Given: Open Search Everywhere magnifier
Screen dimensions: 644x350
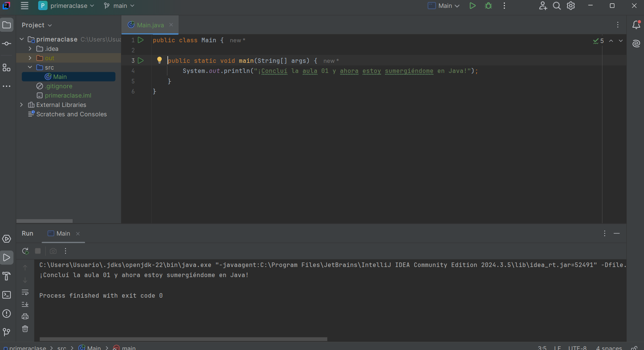Looking at the screenshot, I should click(x=557, y=6).
